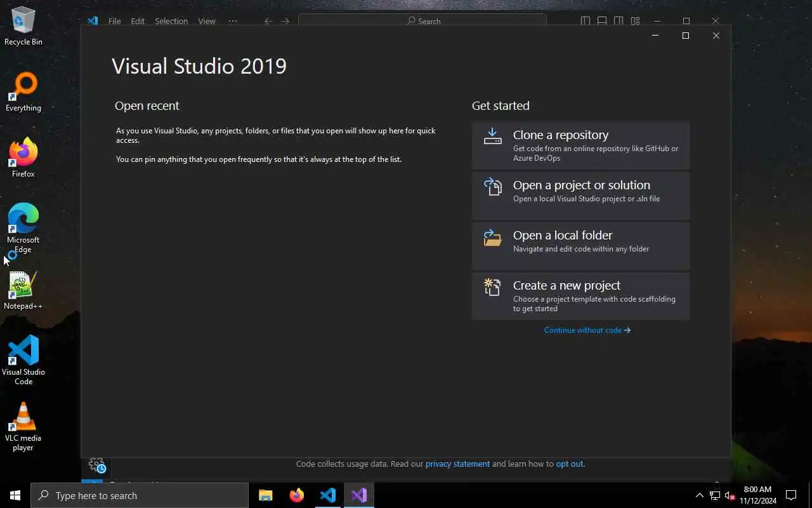Click the VS Code manage gear icon
812x508 pixels.
click(x=97, y=466)
